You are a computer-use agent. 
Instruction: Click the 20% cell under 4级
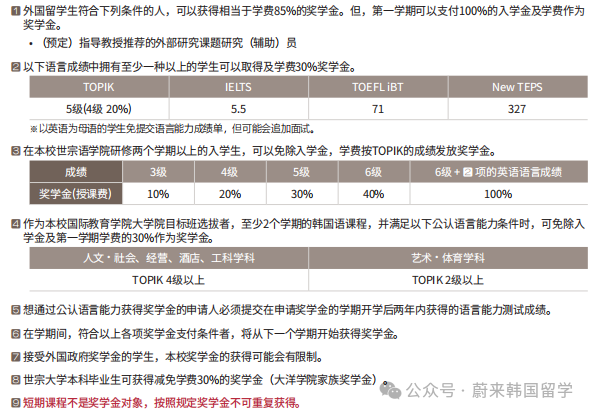pyautogui.click(x=230, y=194)
